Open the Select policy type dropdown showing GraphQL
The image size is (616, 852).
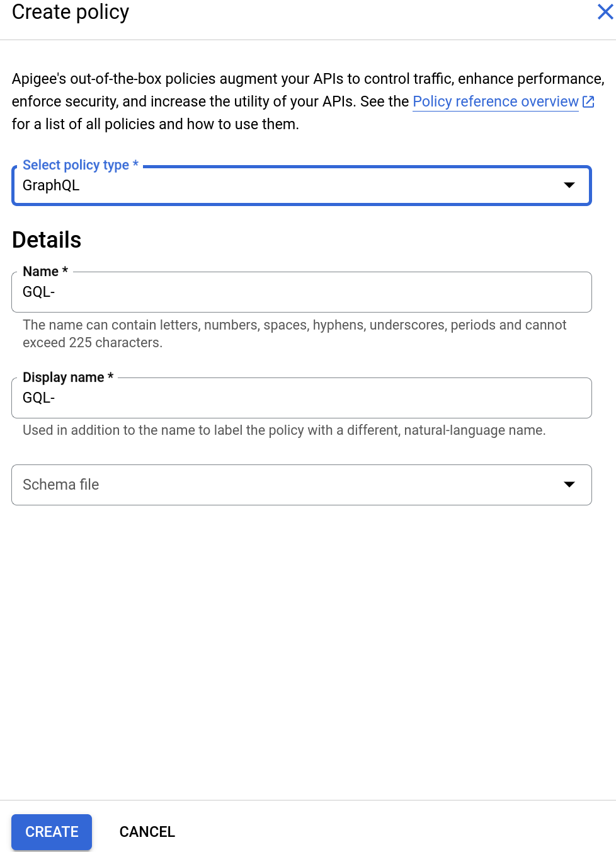[301, 185]
